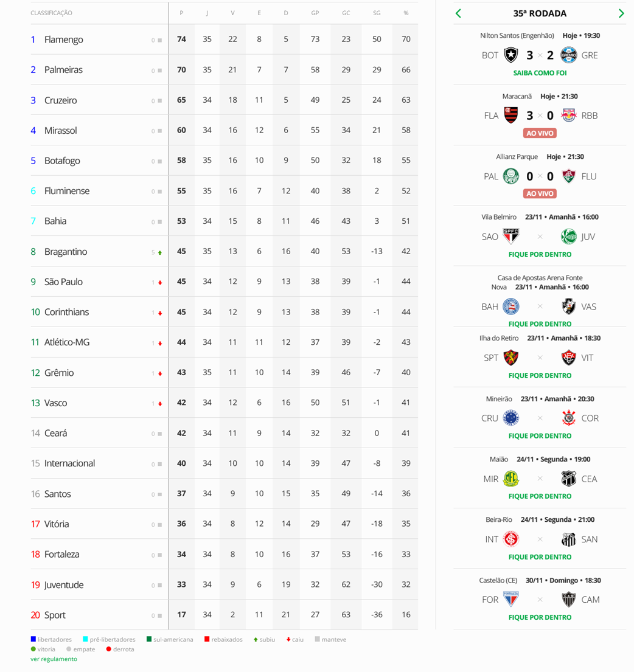Screen dimensions: 634x672
Task: Click the Grêmio crest in first match
Action: 568,55
